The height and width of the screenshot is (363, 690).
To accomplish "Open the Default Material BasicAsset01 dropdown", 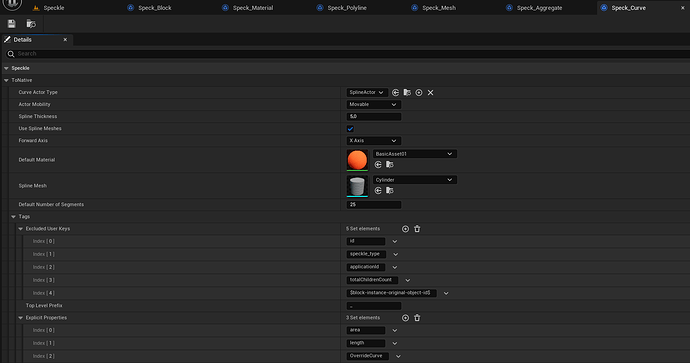I will 415,154.
